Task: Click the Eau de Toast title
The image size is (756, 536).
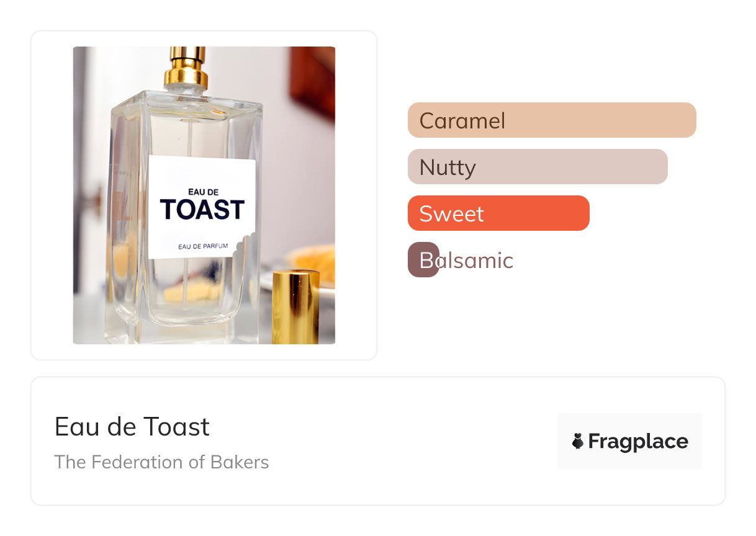Action: [x=132, y=427]
